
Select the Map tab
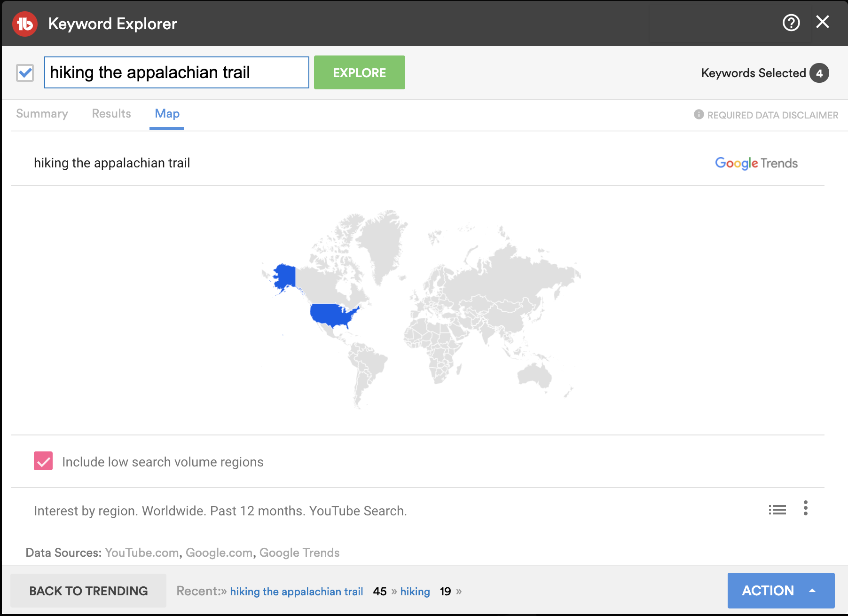[167, 114]
